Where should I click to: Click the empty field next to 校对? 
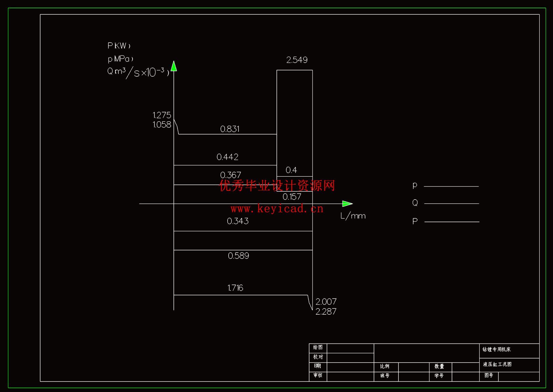tap(350, 358)
